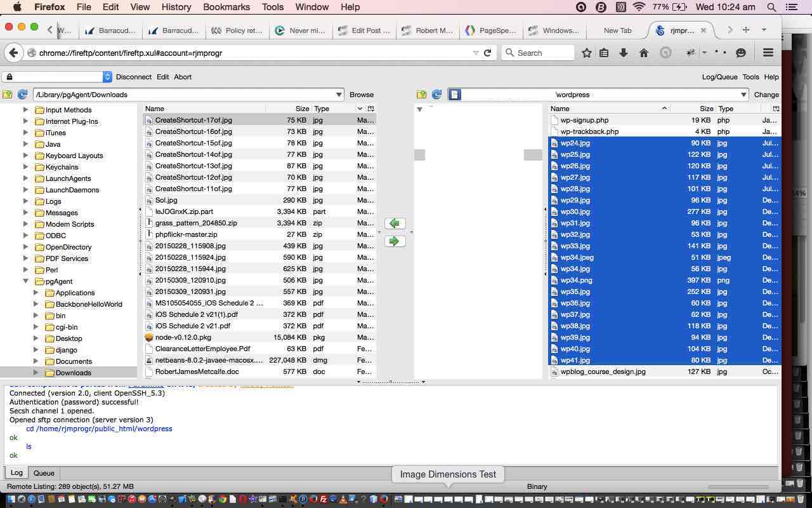This screenshot has height=508, width=812.
Task: Open the Bookmarks menu
Action: tap(226, 7)
